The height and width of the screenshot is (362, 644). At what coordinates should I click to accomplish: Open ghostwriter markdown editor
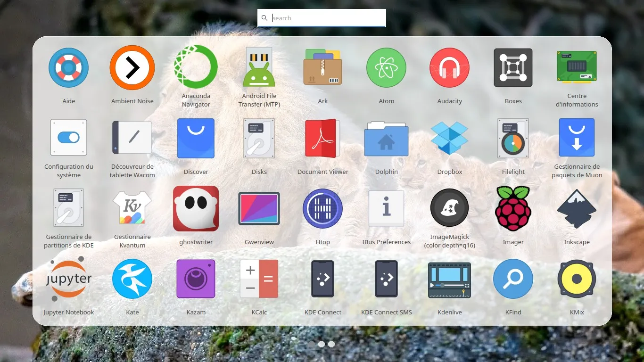(196, 208)
